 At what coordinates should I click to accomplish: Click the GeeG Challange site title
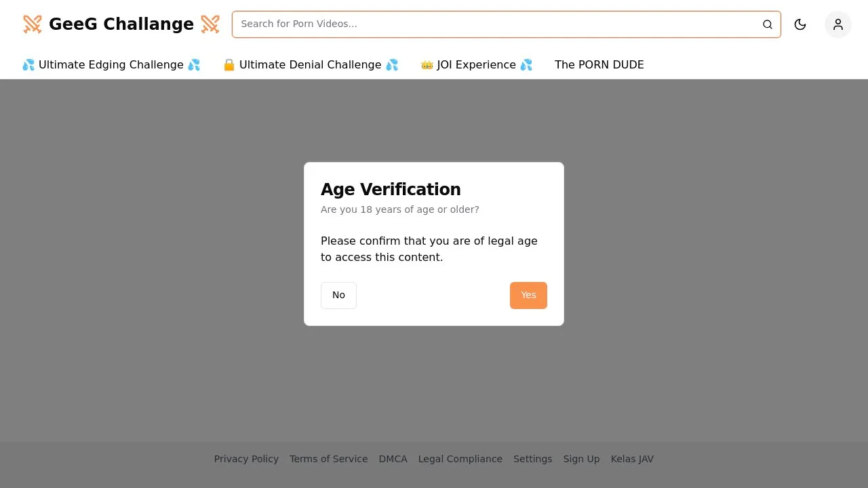pyautogui.click(x=121, y=24)
